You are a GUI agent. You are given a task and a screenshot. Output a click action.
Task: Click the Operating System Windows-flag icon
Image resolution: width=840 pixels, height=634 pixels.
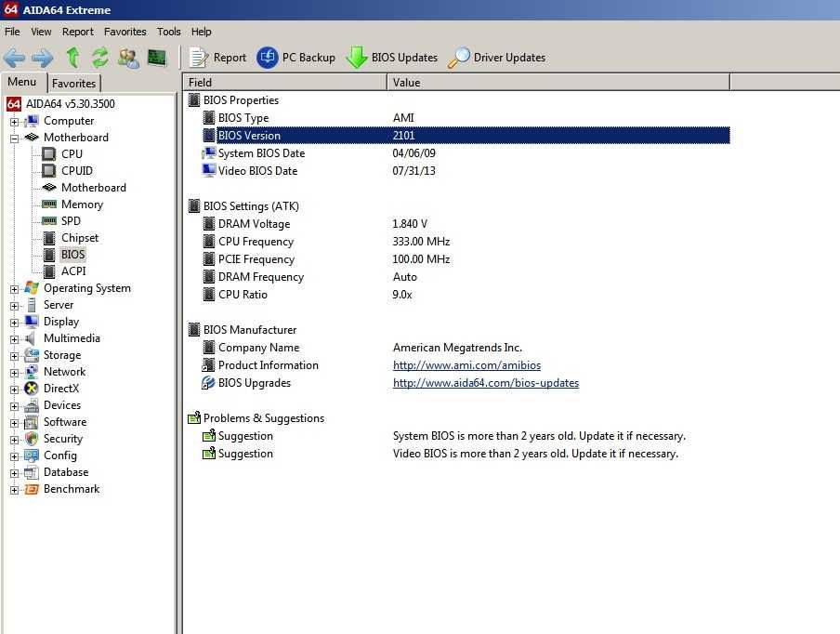(x=32, y=288)
